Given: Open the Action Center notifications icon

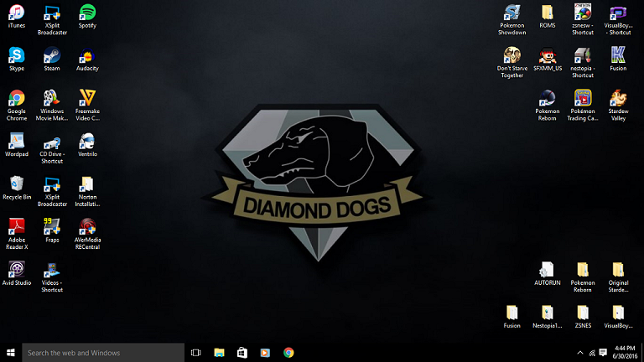Looking at the screenshot, I should pos(603,353).
